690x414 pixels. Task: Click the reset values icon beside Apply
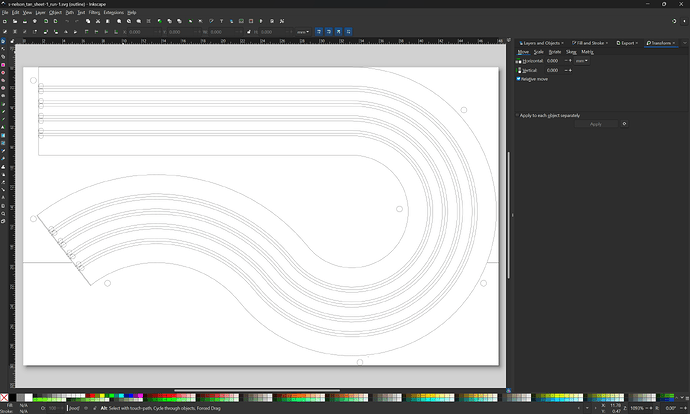point(625,124)
